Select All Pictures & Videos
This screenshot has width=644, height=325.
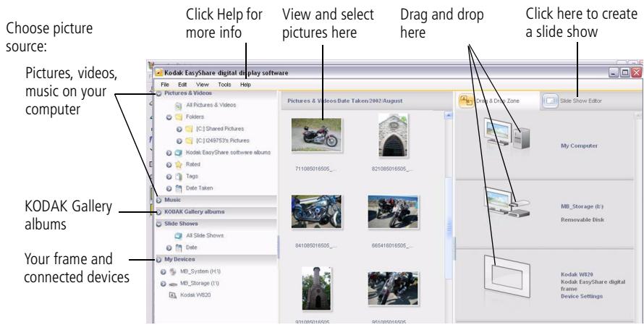[211, 105]
